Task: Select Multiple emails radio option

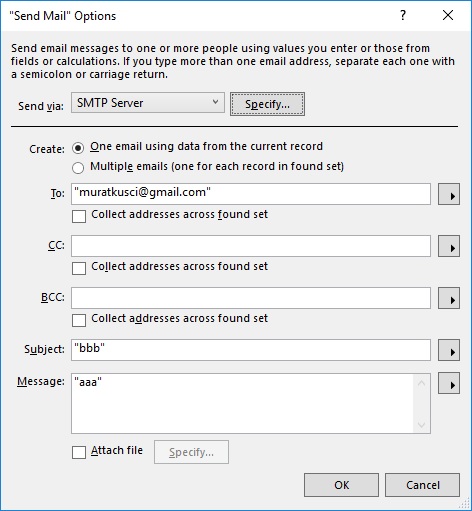Action: point(78,168)
